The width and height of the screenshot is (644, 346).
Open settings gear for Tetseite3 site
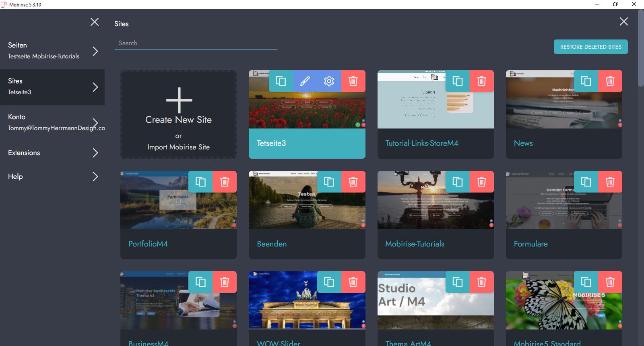pyautogui.click(x=329, y=81)
